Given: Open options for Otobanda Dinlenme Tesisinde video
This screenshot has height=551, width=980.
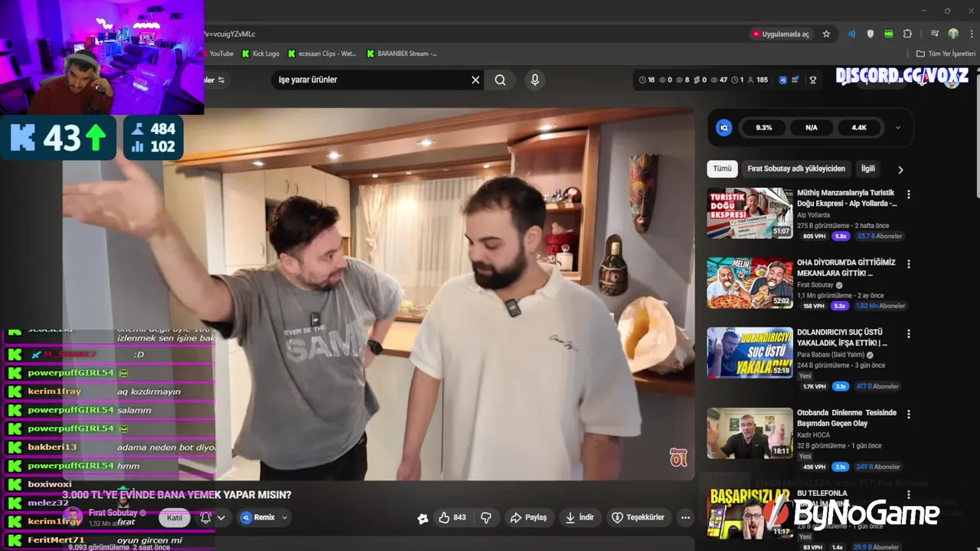Looking at the screenshot, I should (x=909, y=414).
